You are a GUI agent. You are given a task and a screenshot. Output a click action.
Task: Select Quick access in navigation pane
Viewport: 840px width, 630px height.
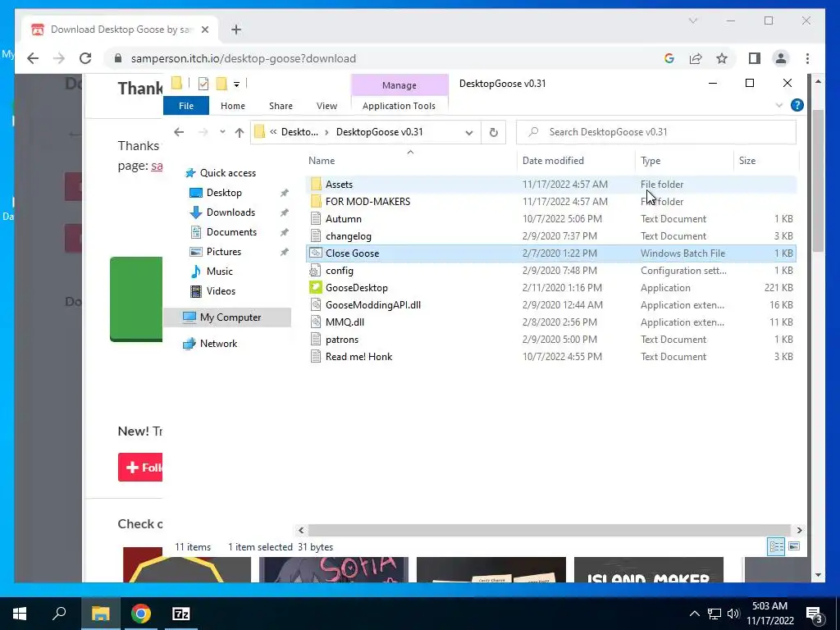click(228, 172)
